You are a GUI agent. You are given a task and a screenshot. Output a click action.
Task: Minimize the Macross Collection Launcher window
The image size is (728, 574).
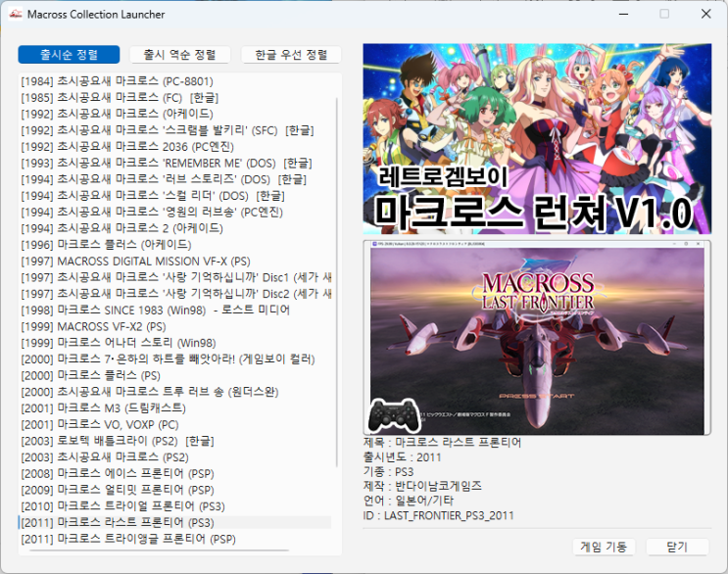618,15
